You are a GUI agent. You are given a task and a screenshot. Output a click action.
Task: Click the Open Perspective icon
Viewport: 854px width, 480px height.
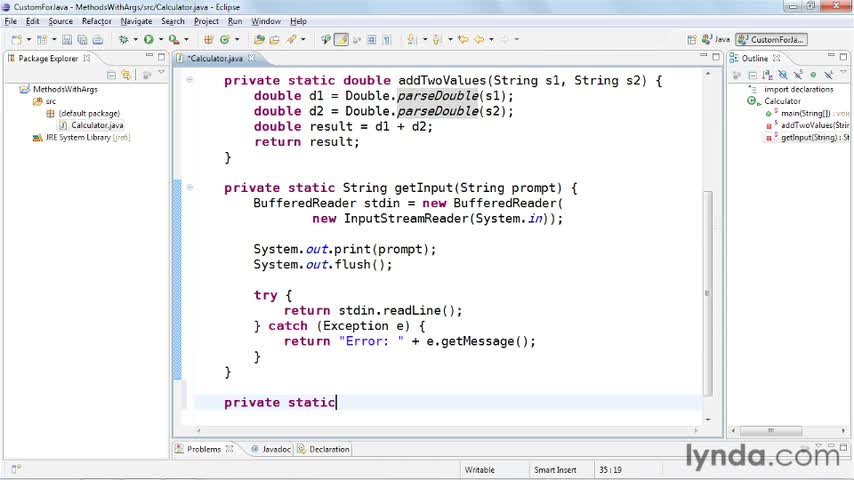(692, 40)
